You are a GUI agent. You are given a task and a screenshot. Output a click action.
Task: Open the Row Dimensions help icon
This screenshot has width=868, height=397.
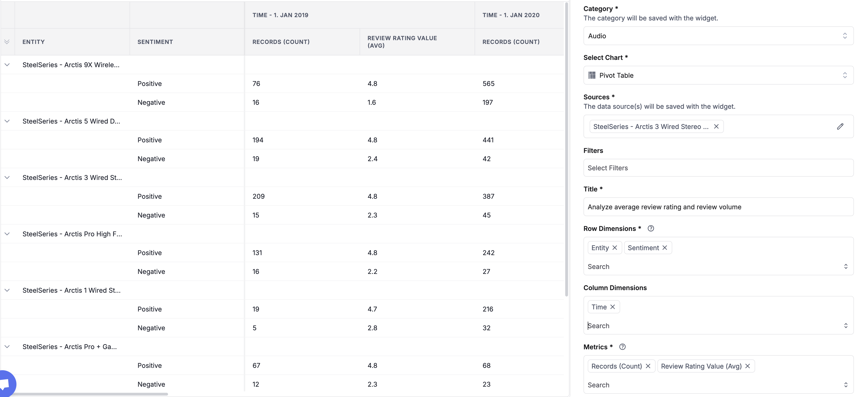[651, 228]
